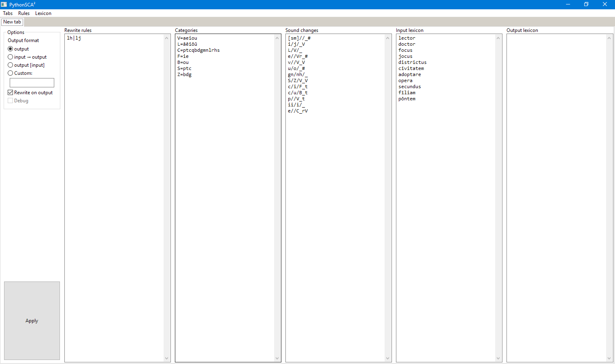
Task: Select the "lh|lj" rewrite rule text
Action: [73, 38]
